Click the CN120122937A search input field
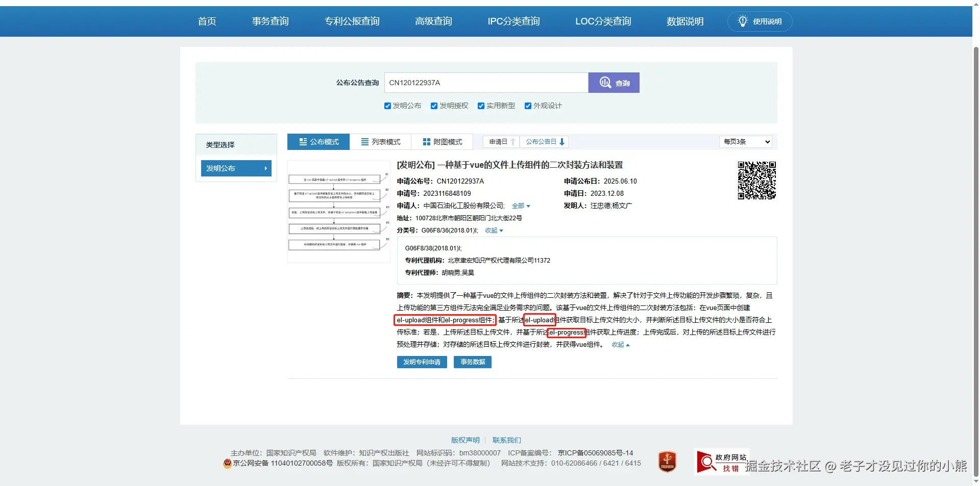980x486 pixels. click(x=486, y=82)
